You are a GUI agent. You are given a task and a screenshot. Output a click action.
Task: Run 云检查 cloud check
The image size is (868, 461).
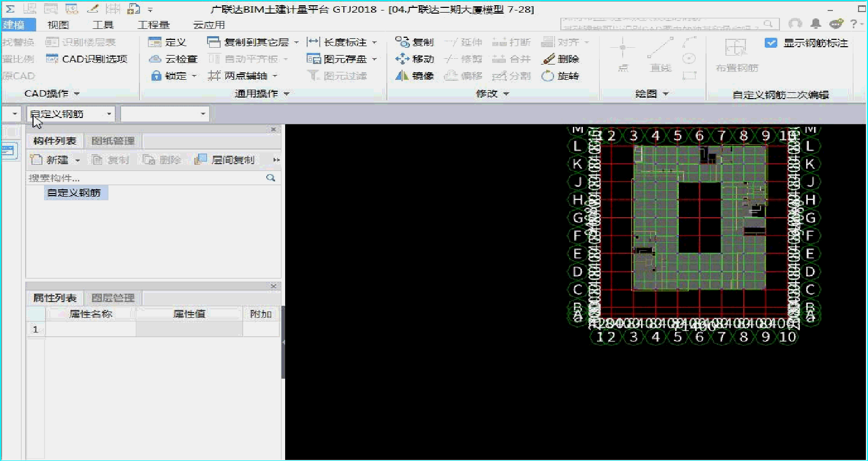(x=173, y=59)
